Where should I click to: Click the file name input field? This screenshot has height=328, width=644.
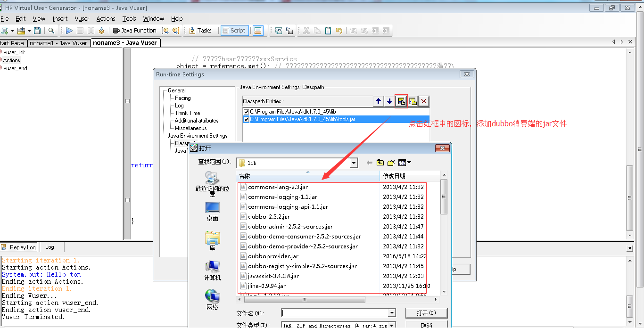pyautogui.click(x=335, y=313)
